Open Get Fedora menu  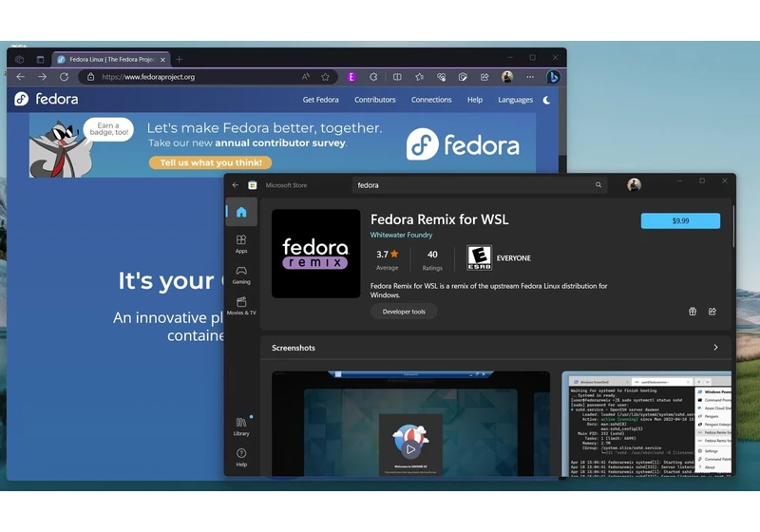[x=320, y=100]
